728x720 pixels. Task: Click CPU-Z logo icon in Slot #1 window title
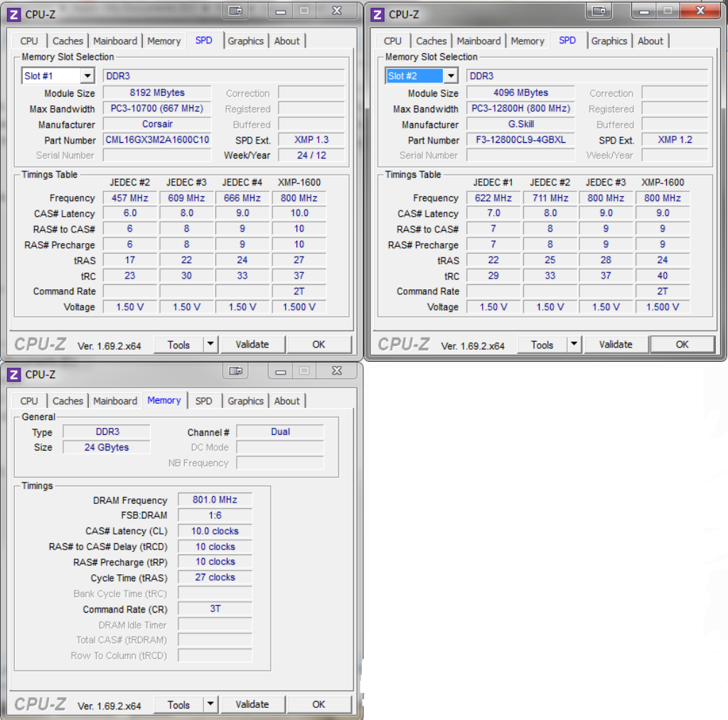[14, 14]
